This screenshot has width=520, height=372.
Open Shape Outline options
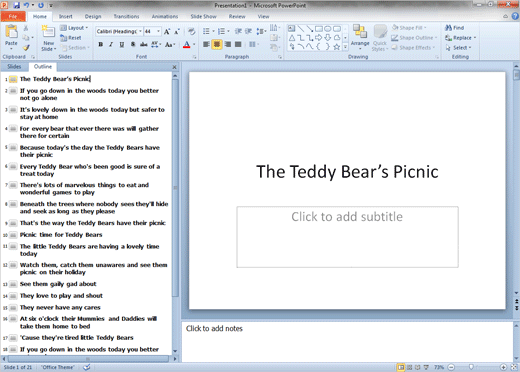pyautogui.click(x=414, y=38)
